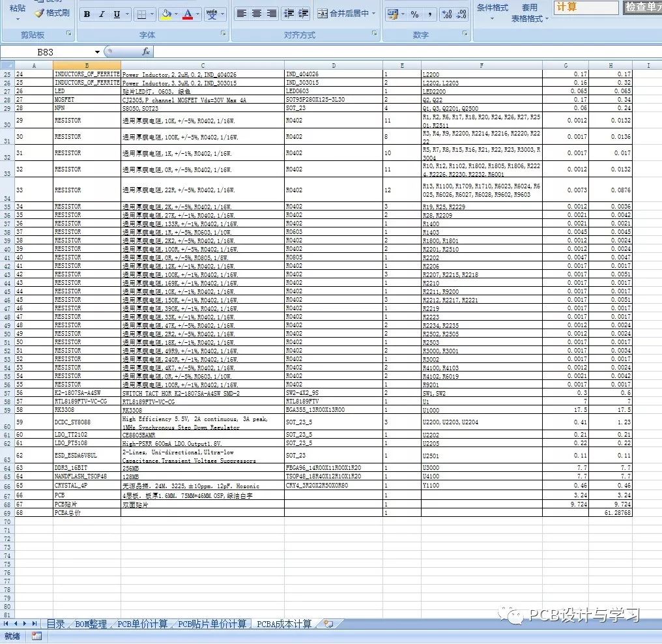Screen dimensions: 662x644
Task: Expand the Merge and Center (合并后居中) dropdown
Action: coord(374,14)
